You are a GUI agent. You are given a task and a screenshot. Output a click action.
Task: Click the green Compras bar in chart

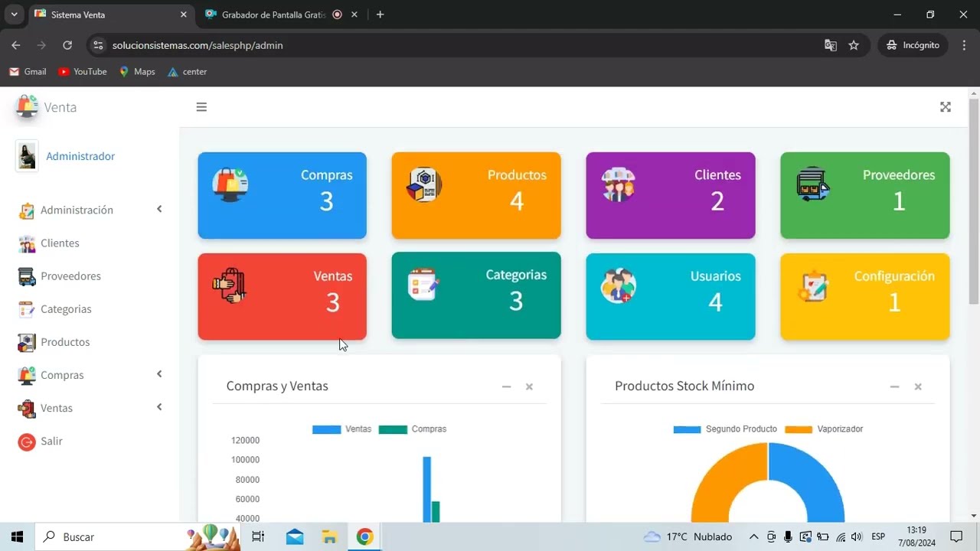(436, 511)
